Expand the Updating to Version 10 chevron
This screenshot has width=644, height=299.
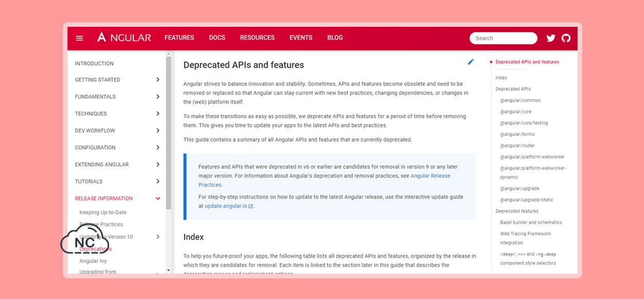pyautogui.click(x=158, y=237)
